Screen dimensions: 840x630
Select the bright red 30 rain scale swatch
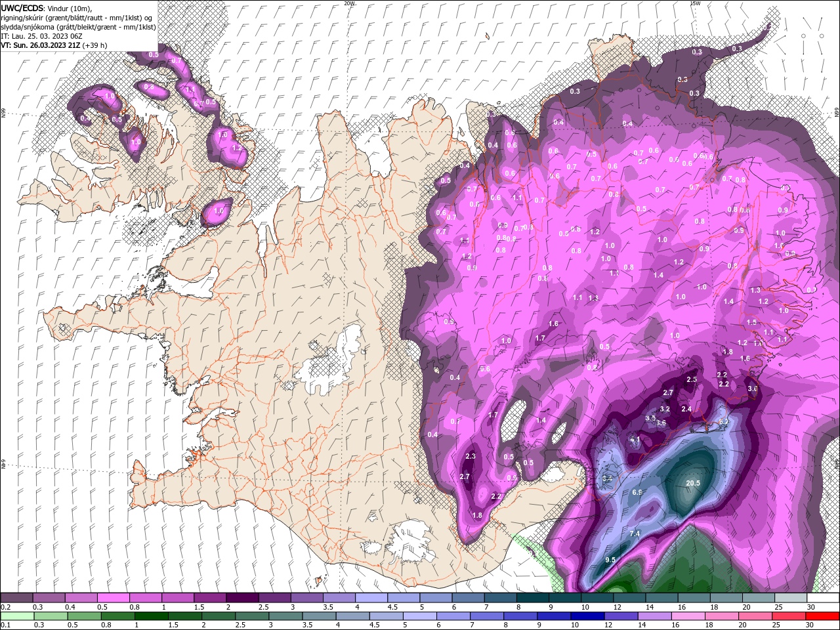822,616
